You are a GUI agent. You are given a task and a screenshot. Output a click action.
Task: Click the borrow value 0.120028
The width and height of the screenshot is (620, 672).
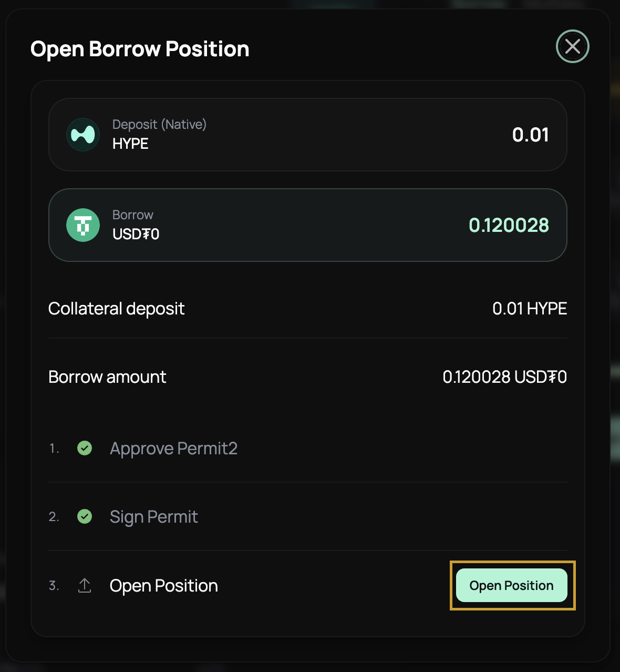tap(509, 225)
